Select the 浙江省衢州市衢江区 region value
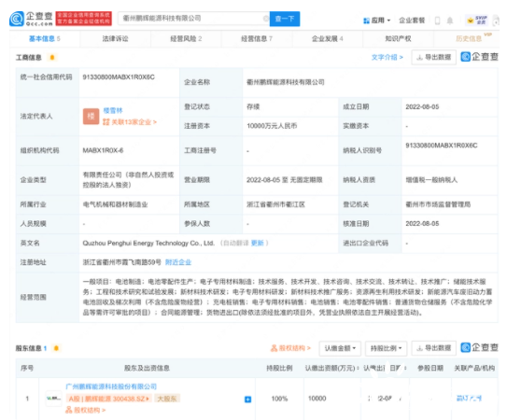 click(275, 204)
